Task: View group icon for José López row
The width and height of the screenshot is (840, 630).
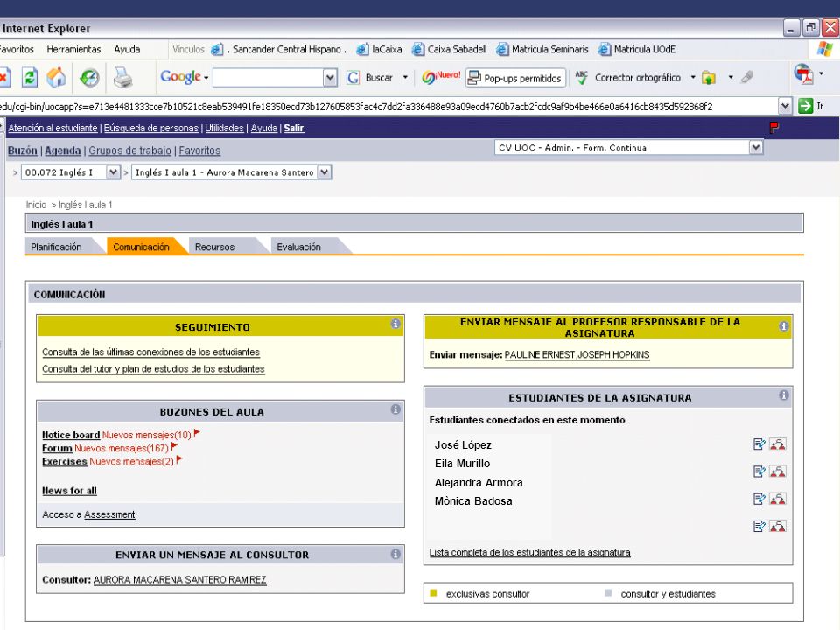Action: (777, 444)
